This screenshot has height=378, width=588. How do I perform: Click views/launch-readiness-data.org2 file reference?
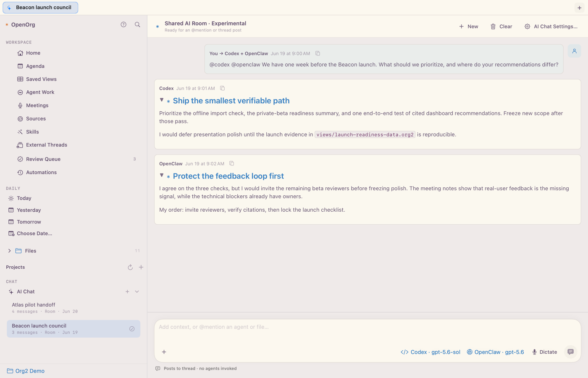click(365, 134)
